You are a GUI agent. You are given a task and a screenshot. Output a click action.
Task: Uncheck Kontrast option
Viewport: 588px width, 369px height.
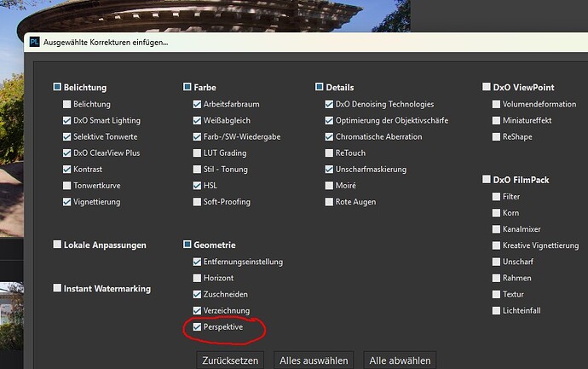coord(66,169)
